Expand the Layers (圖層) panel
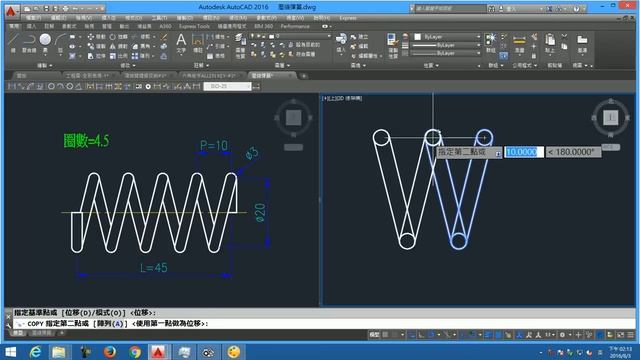The height and width of the screenshot is (360, 640). [282, 65]
